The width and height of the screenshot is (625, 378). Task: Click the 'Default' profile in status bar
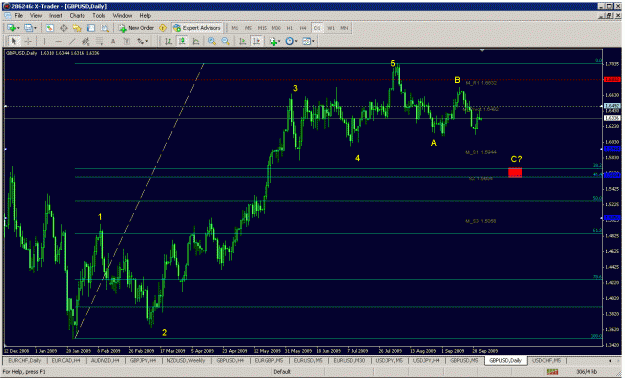click(282, 372)
